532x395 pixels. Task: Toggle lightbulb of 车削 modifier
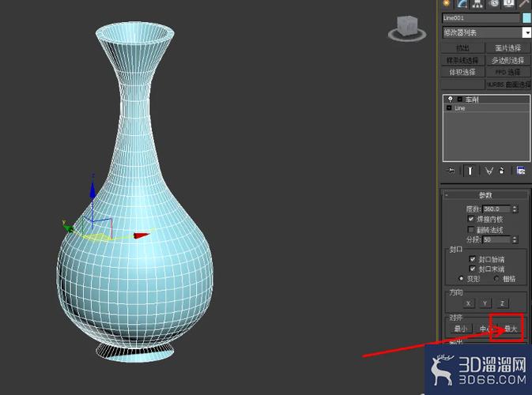451,100
